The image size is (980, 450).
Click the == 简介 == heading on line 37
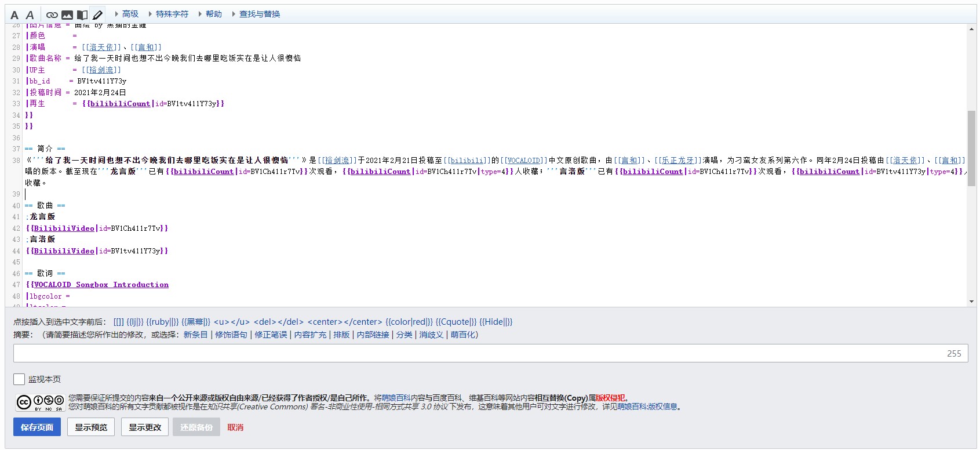coord(45,148)
